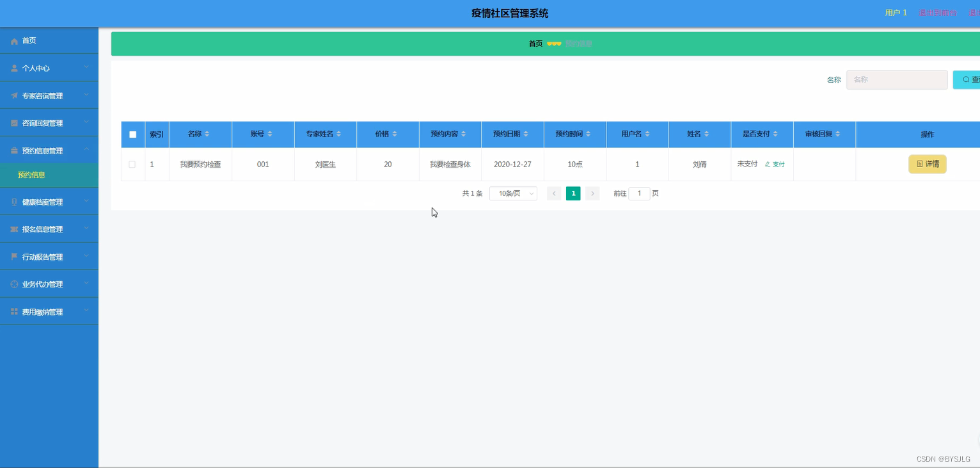Open 费用缴纳管理 sidebar menu label

43,312
